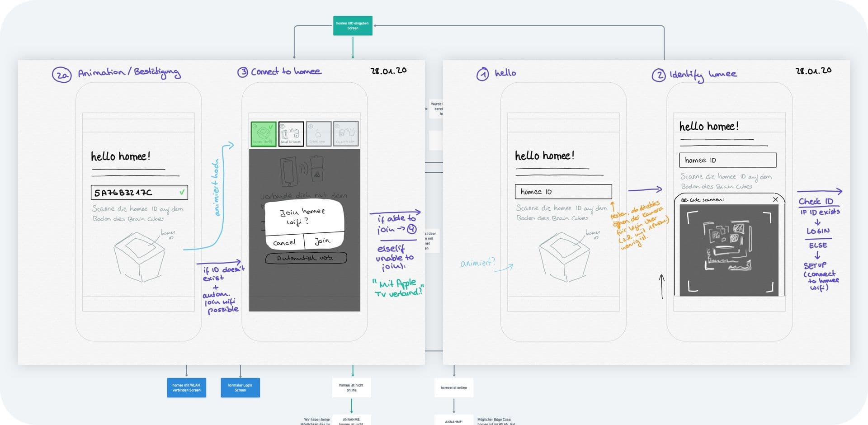Click the Join button in the wifi dialog
The height and width of the screenshot is (425, 868).
coord(322,241)
